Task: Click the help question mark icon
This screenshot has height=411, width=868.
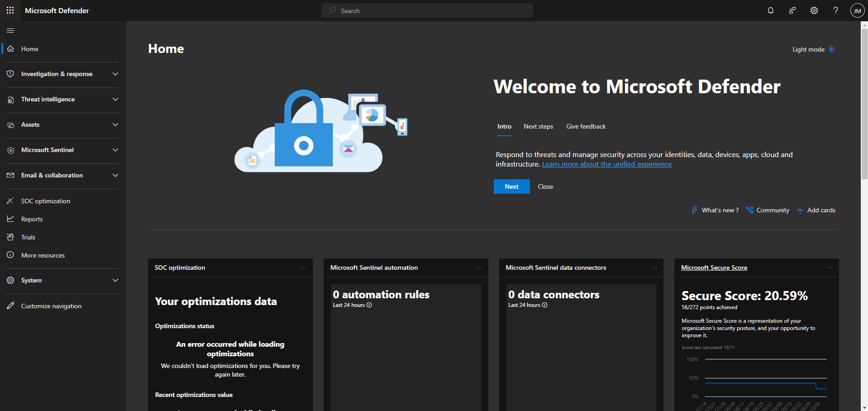Action: (x=835, y=10)
